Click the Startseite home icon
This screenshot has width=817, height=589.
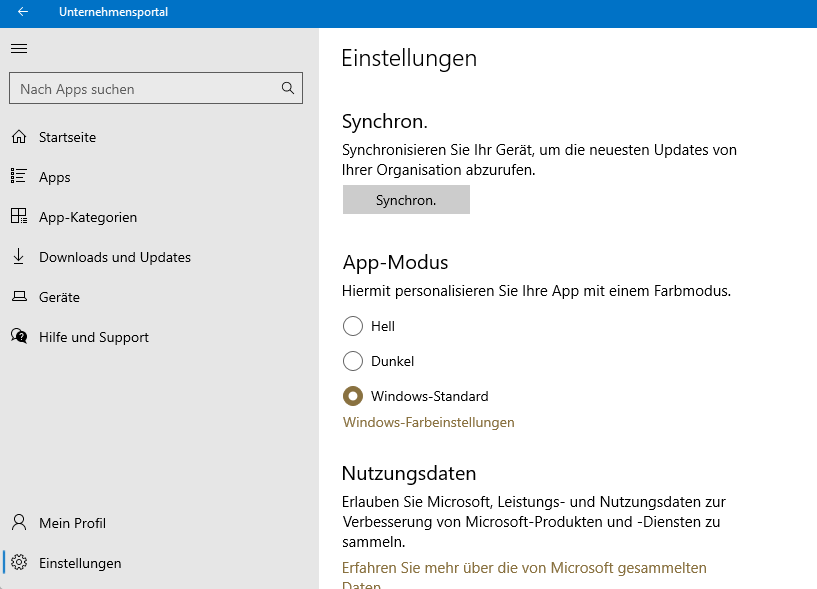pyautogui.click(x=18, y=137)
